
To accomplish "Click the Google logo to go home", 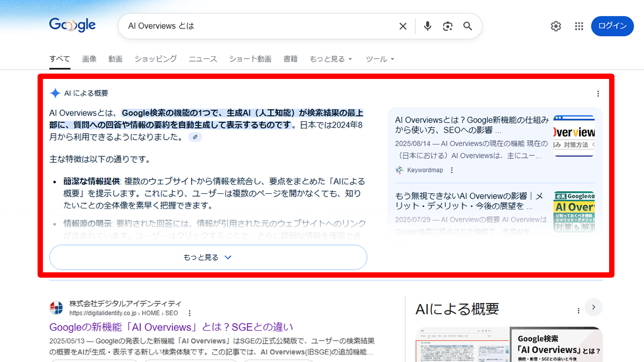I will pos(72,25).
